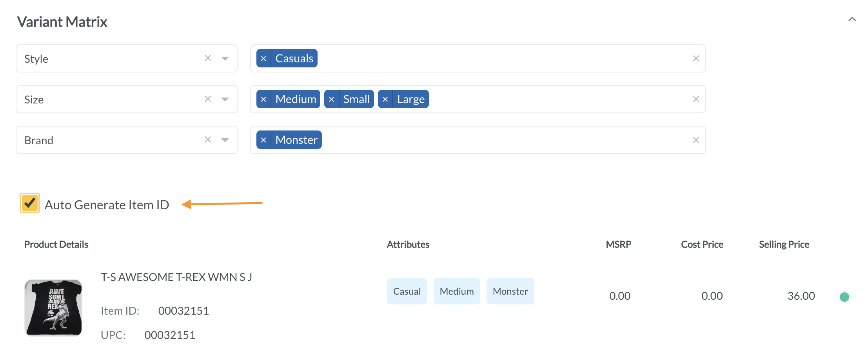Remove the Casuals tag from Style

263,58
